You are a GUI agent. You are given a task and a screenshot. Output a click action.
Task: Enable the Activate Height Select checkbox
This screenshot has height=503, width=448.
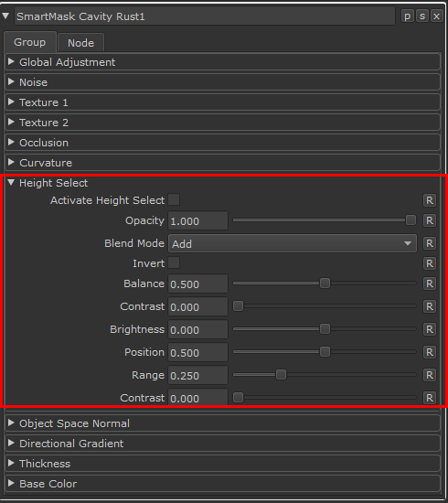point(174,199)
